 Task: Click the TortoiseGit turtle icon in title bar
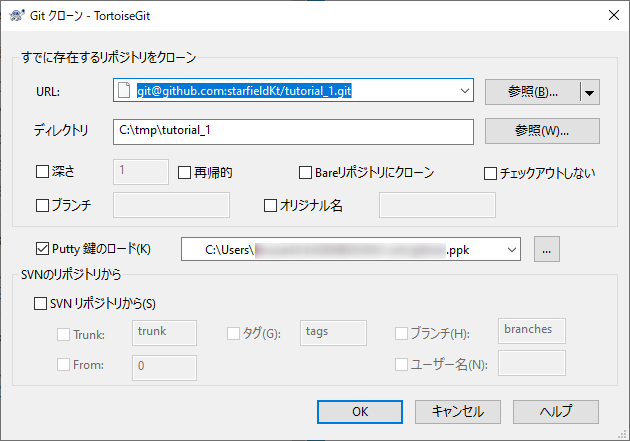[17, 15]
